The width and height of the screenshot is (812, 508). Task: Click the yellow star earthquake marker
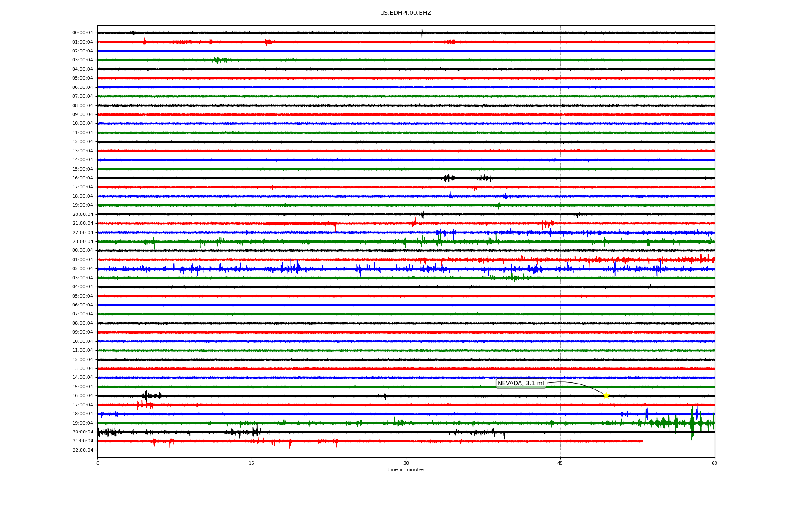tap(606, 395)
